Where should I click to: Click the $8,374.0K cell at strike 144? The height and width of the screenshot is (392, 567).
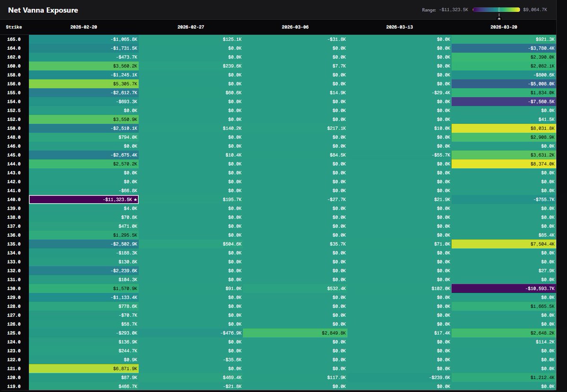pos(503,164)
